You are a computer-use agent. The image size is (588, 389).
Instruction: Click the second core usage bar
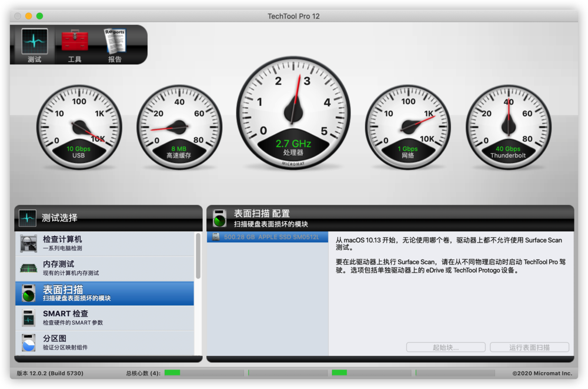(x=288, y=373)
